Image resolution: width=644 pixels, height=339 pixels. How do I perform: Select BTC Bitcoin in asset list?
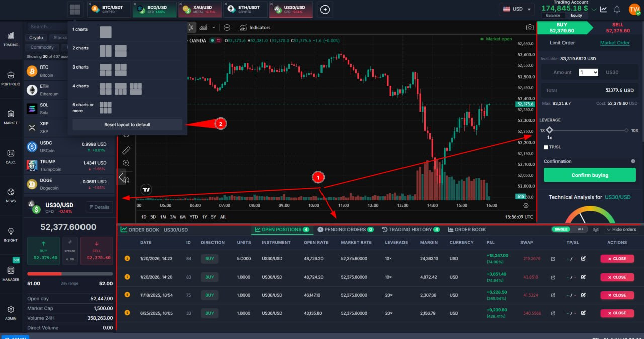point(46,71)
